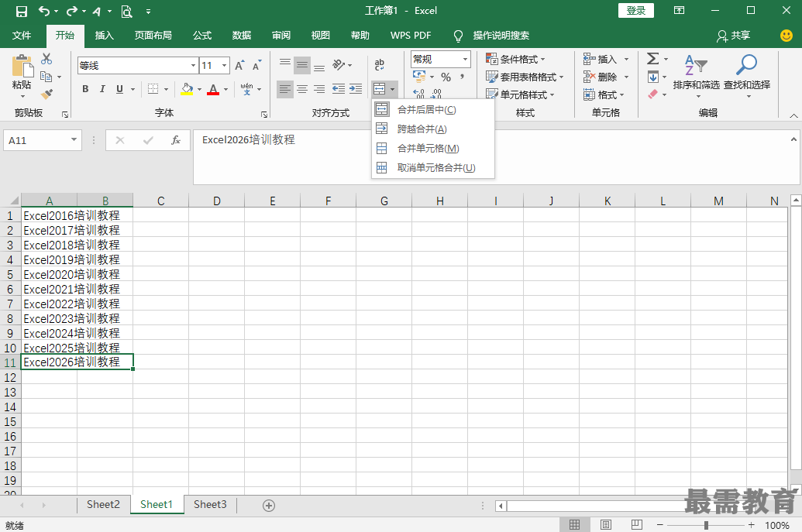The height and width of the screenshot is (532, 802).
Task: Open the font size 11 dropdown
Action: 224,65
